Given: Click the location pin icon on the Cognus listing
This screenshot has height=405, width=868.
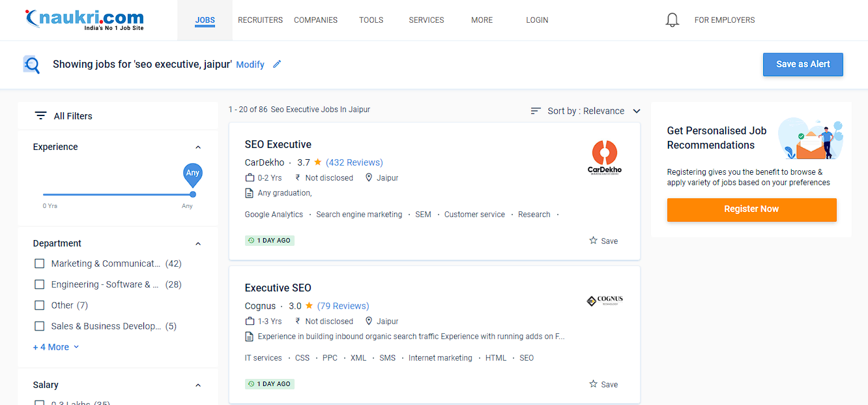Looking at the screenshot, I should pos(368,320).
